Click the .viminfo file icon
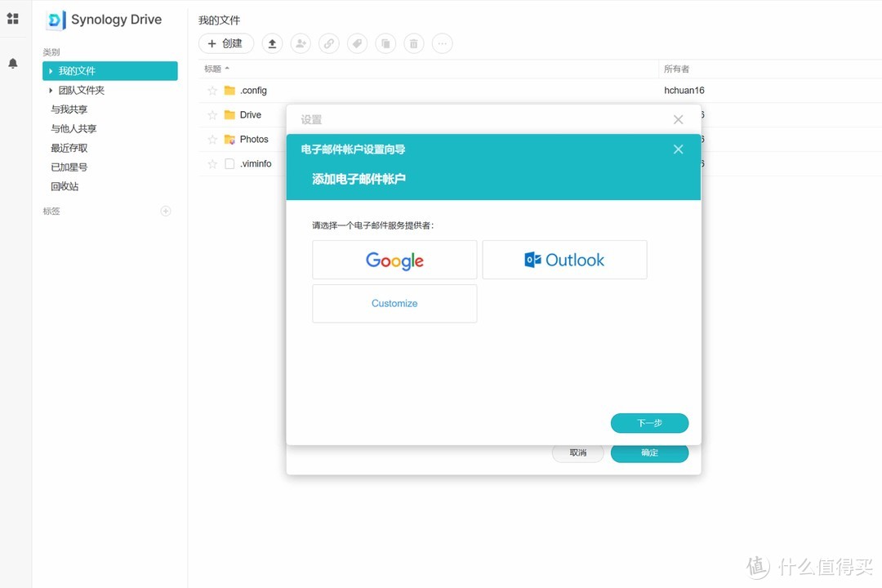The image size is (882, 588). coord(229,163)
